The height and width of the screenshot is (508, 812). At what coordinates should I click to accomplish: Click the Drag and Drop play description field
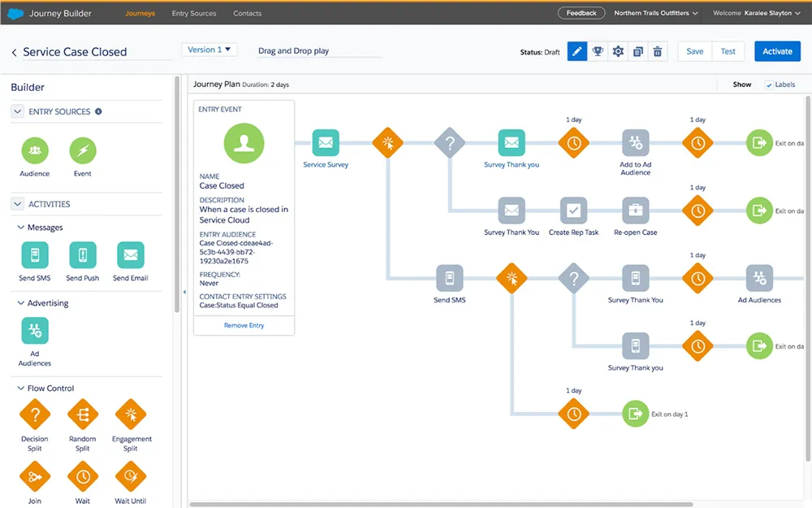click(318, 50)
